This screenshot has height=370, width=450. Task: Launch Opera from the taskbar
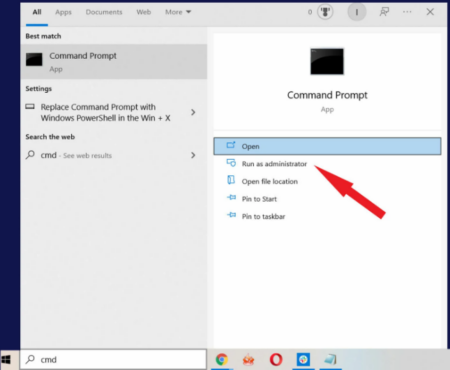pos(276,360)
